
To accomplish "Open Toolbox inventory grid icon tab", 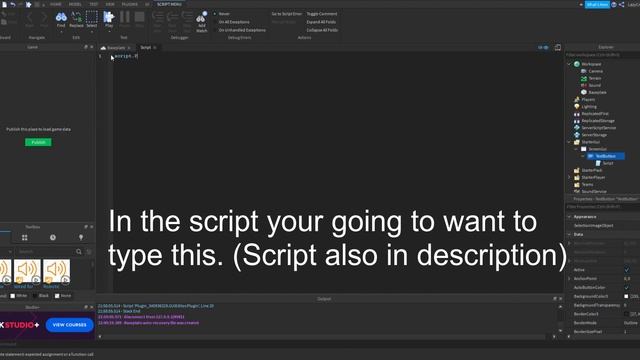I will 24,238.
